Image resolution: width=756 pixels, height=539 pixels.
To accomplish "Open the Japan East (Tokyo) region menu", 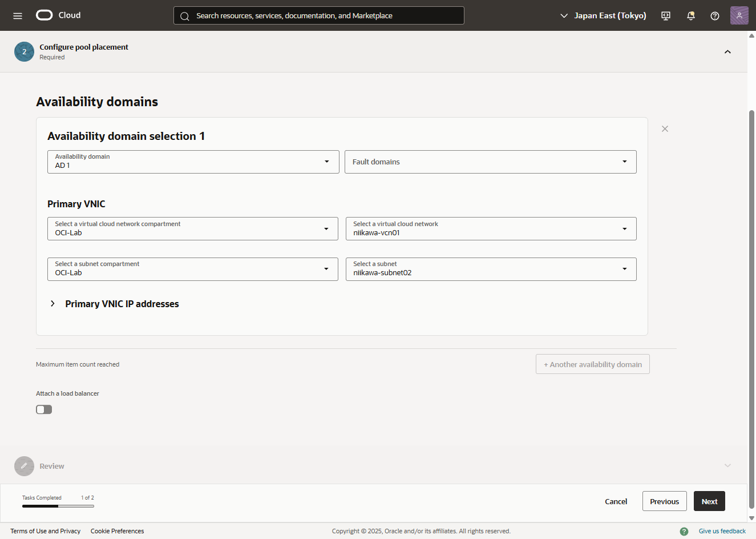I will (x=603, y=15).
